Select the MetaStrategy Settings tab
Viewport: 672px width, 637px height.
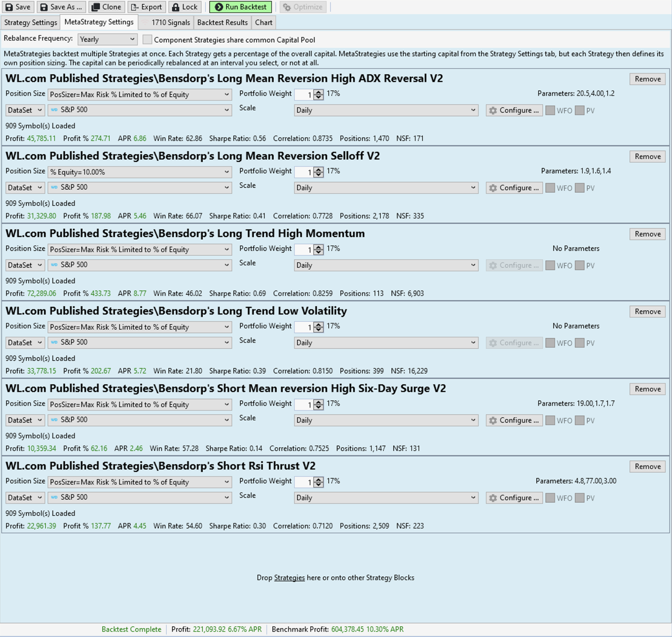[x=99, y=22]
